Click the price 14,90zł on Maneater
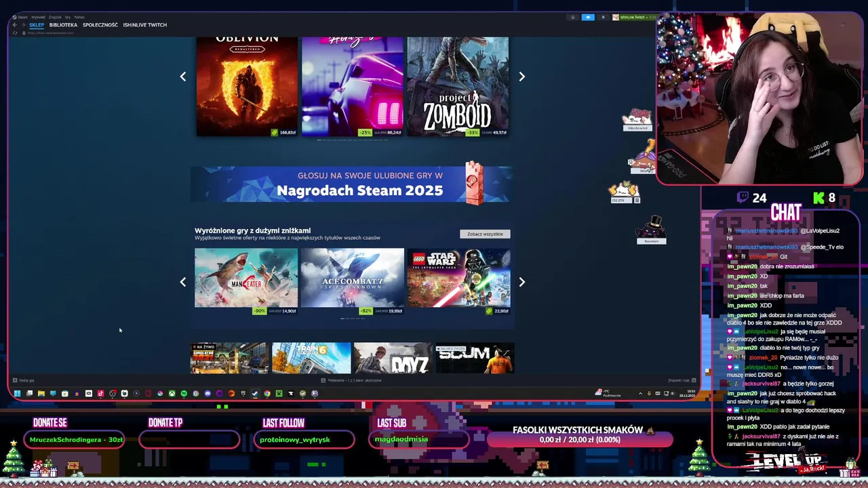The width and height of the screenshot is (868, 488). 289,311
